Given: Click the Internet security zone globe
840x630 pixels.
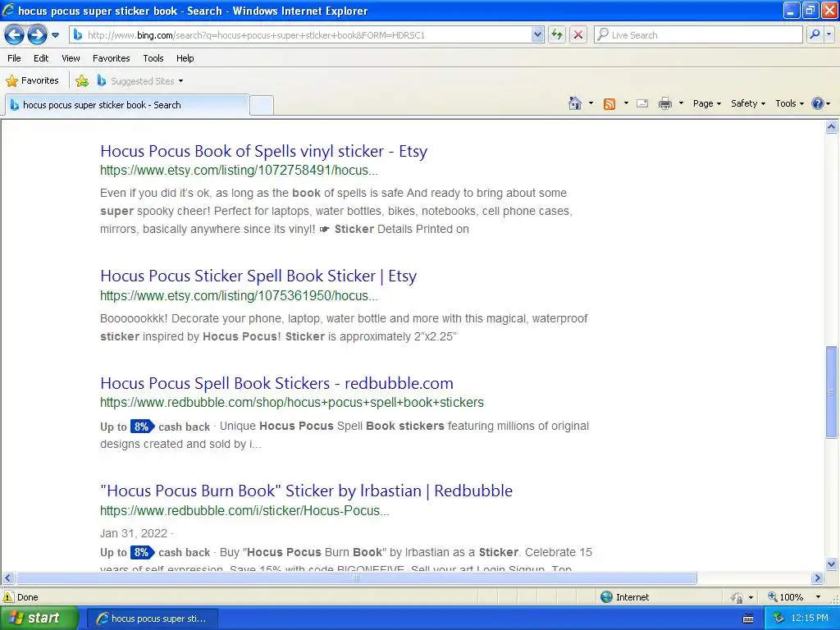Looking at the screenshot, I should pos(606,597).
